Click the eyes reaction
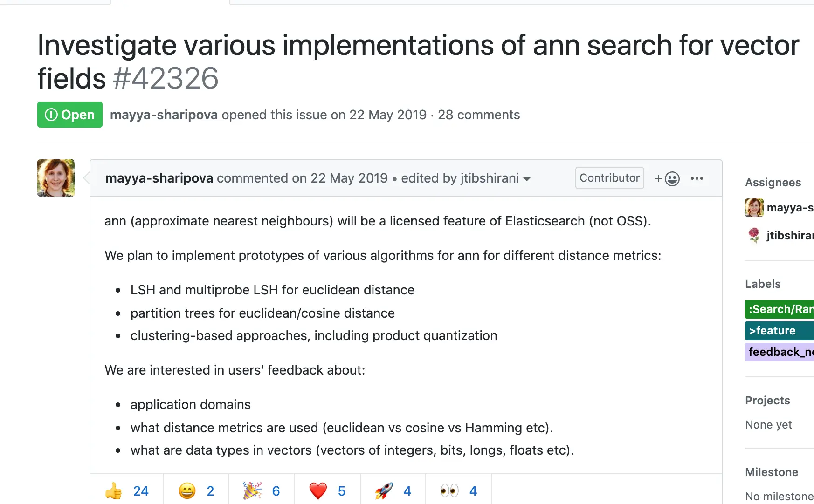The height and width of the screenshot is (504, 814). click(x=459, y=490)
